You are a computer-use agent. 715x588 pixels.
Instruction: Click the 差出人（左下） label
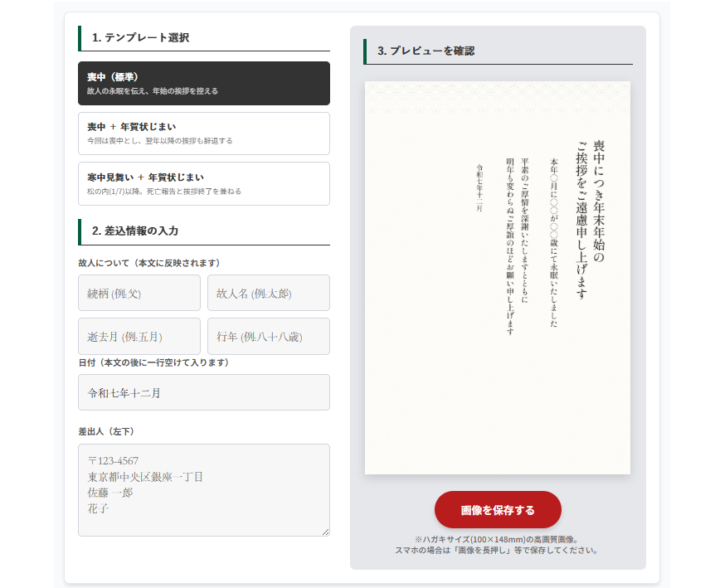coord(106,431)
